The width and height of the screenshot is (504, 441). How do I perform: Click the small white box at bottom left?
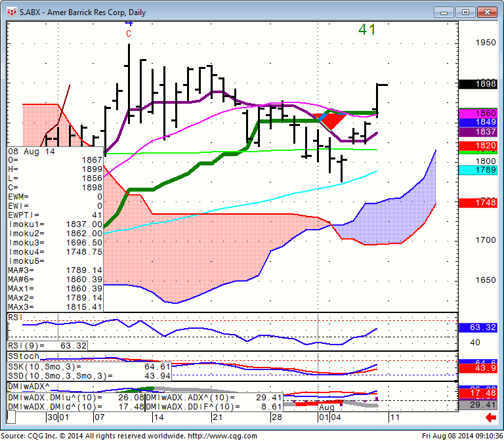point(11,417)
